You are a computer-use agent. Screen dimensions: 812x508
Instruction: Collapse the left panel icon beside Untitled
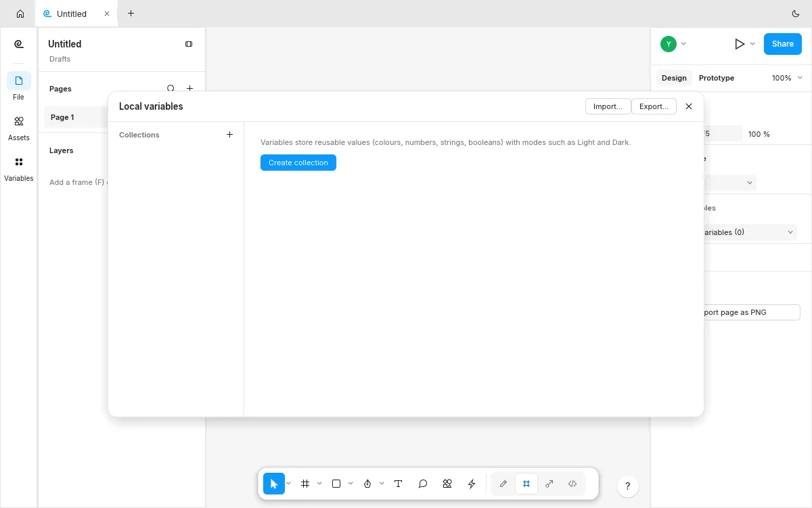pyautogui.click(x=189, y=44)
